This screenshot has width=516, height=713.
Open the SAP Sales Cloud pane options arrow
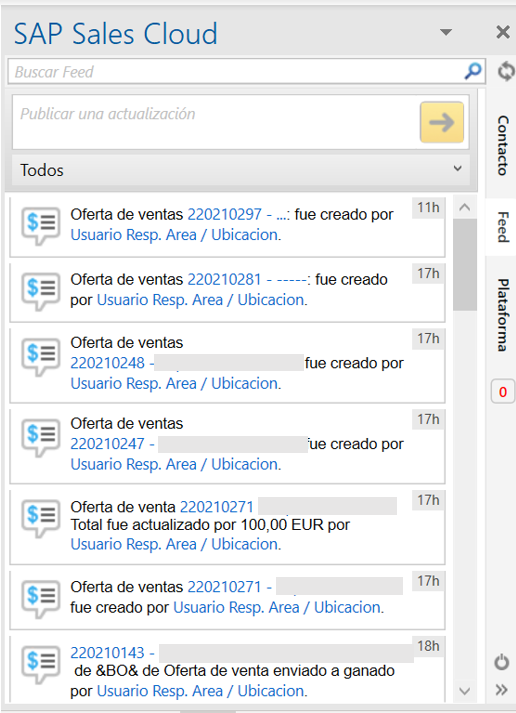[446, 32]
